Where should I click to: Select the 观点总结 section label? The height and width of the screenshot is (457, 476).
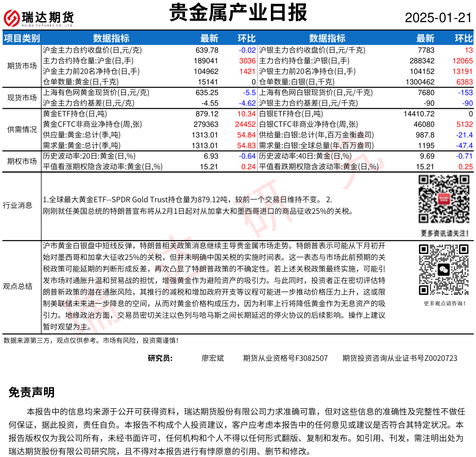(18, 287)
